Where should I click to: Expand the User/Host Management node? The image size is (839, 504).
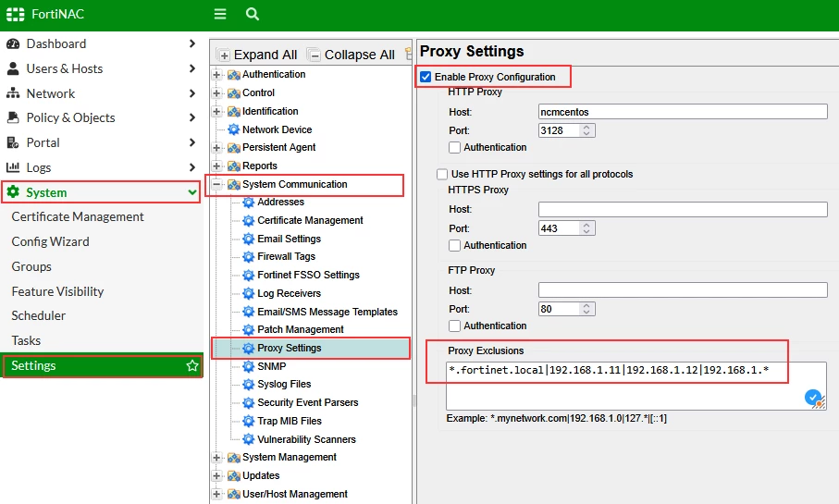point(216,494)
